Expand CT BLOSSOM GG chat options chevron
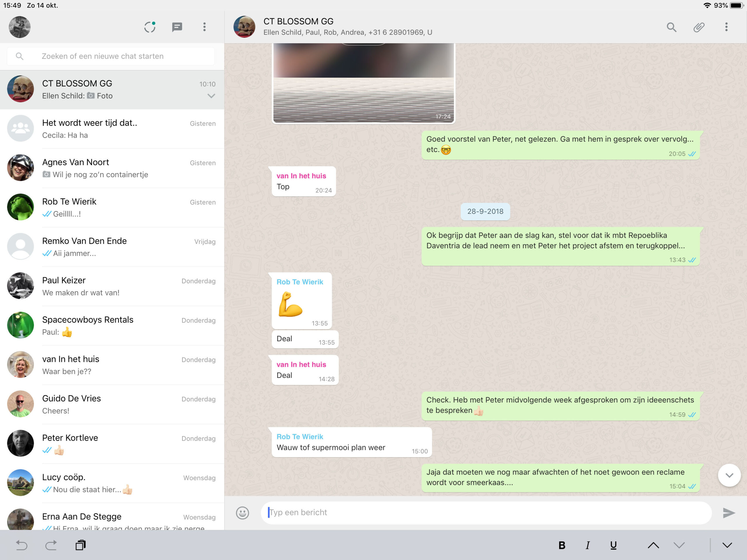The height and width of the screenshot is (560, 747). [x=211, y=96]
